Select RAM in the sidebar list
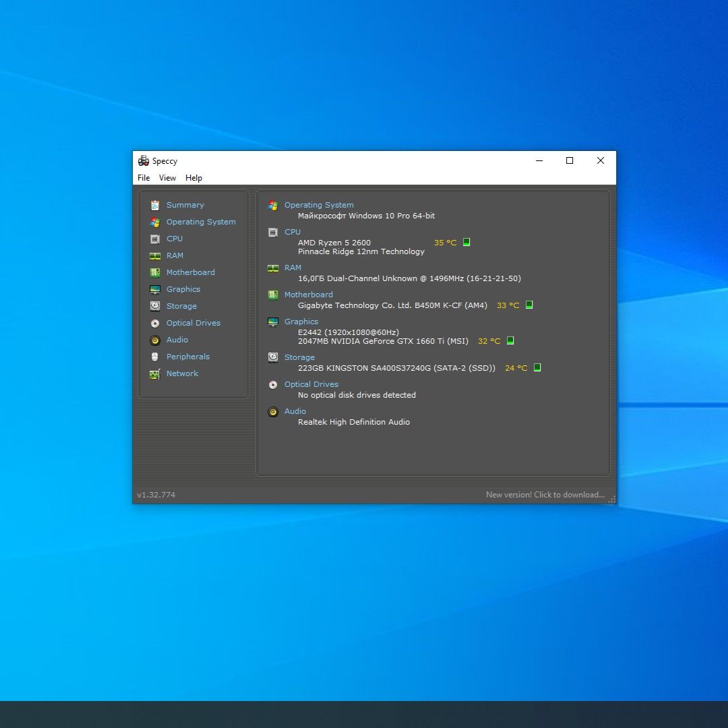 [x=175, y=255]
